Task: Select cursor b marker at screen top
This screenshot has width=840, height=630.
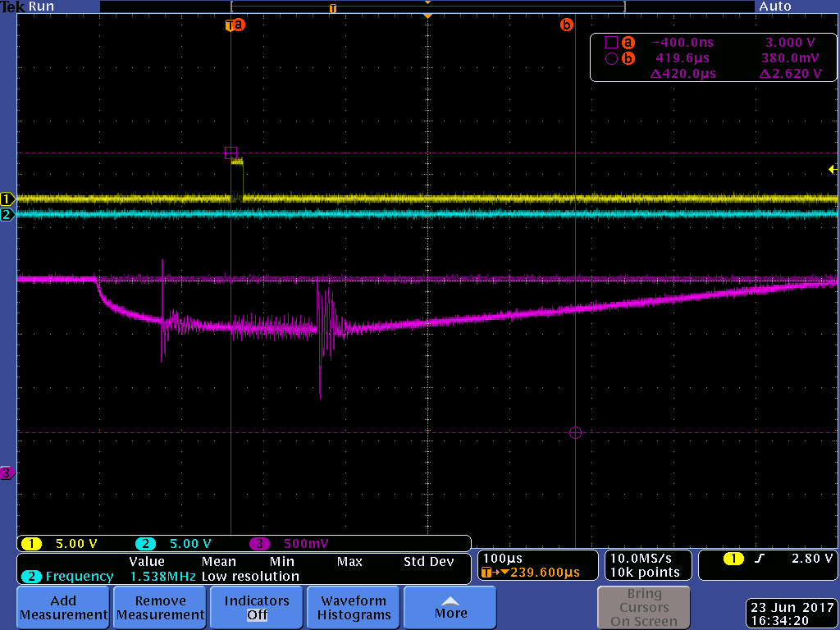Action: [566, 25]
